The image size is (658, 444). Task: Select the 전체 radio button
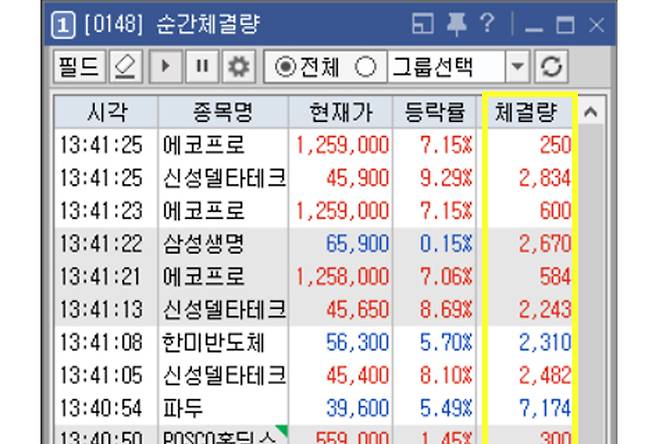pyautogui.click(x=286, y=68)
